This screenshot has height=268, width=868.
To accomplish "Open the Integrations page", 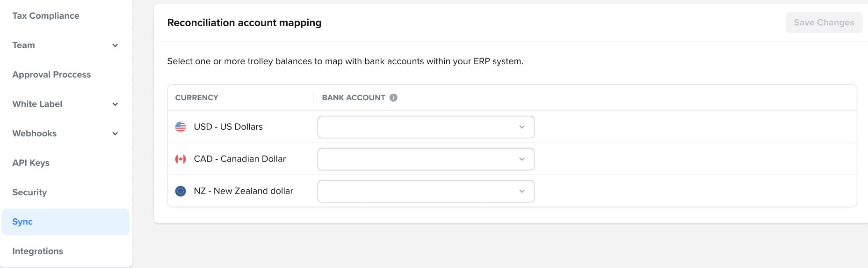I will pos(38,251).
